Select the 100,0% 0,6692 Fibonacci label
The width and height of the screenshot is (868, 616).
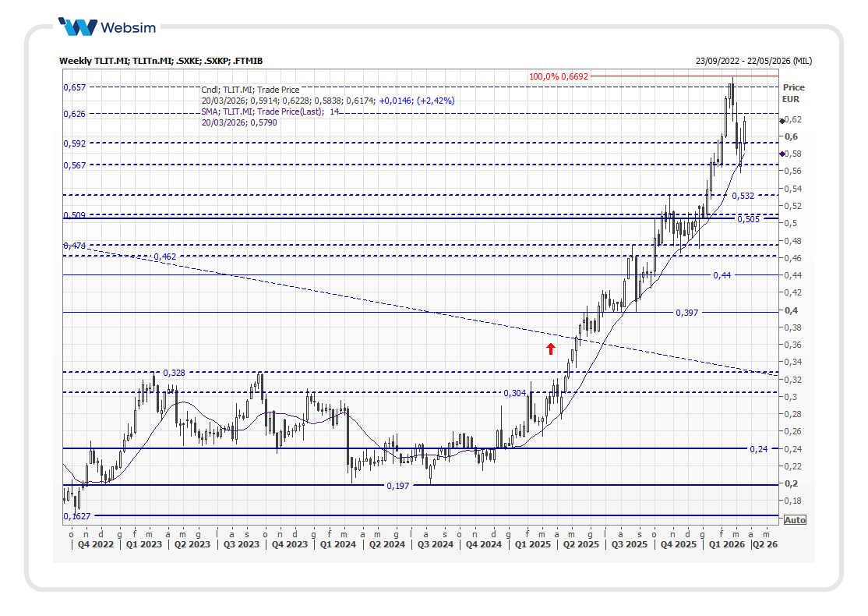click(559, 76)
